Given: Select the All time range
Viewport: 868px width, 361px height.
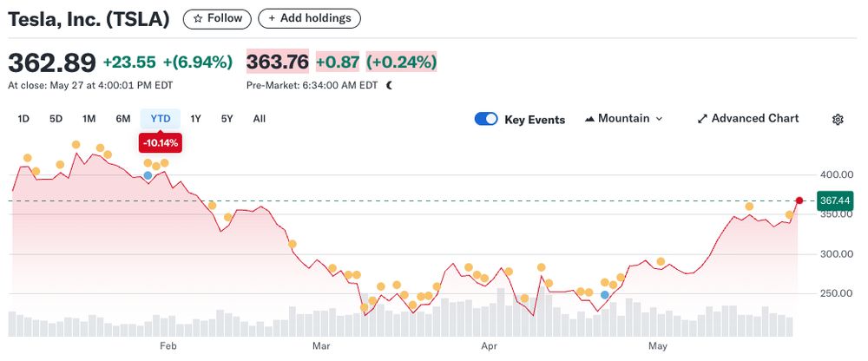Looking at the screenshot, I should pos(259,119).
